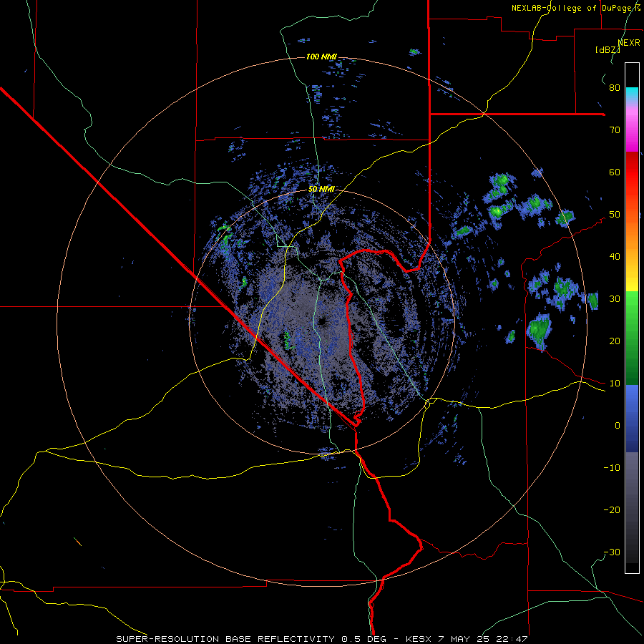The image size is (644, 644).
Task: Click the 60 value on the dBZ scale
Action: [615, 172]
